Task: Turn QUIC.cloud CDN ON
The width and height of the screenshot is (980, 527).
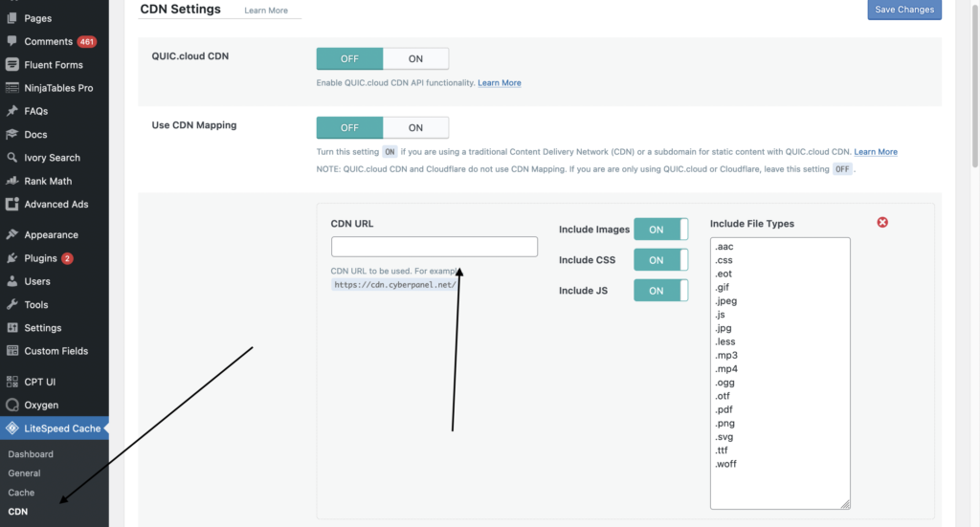Action: coord(415,58)
